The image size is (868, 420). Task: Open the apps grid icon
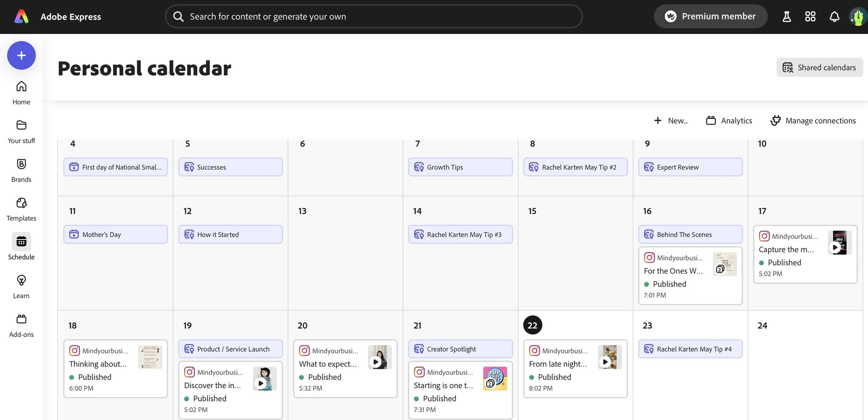tap(810, 17)
